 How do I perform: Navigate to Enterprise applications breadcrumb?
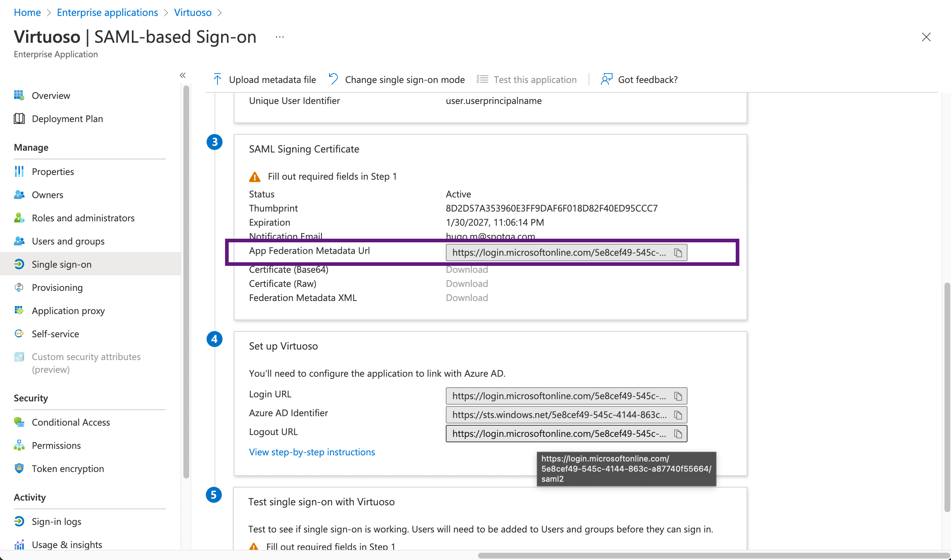(107, 12)
